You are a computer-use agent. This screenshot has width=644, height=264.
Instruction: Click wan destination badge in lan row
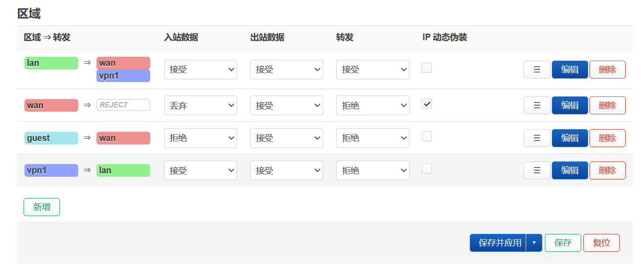point(123,63)
